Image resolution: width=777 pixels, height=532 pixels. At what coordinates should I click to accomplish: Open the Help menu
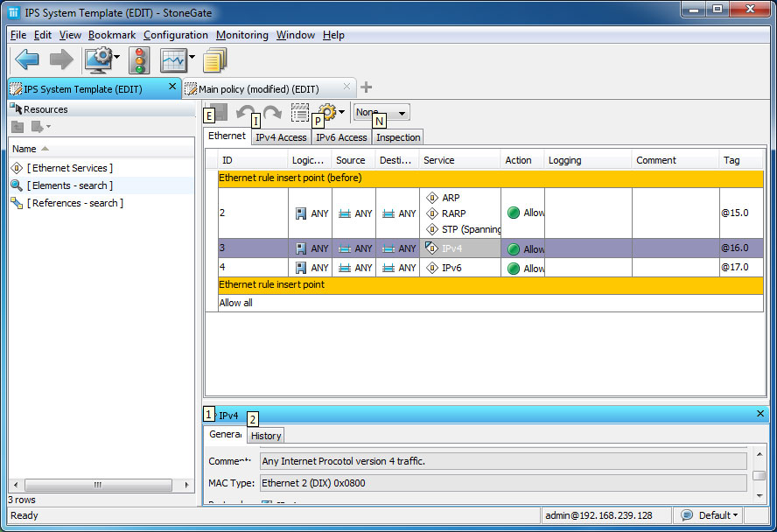(x=333, y=35)
